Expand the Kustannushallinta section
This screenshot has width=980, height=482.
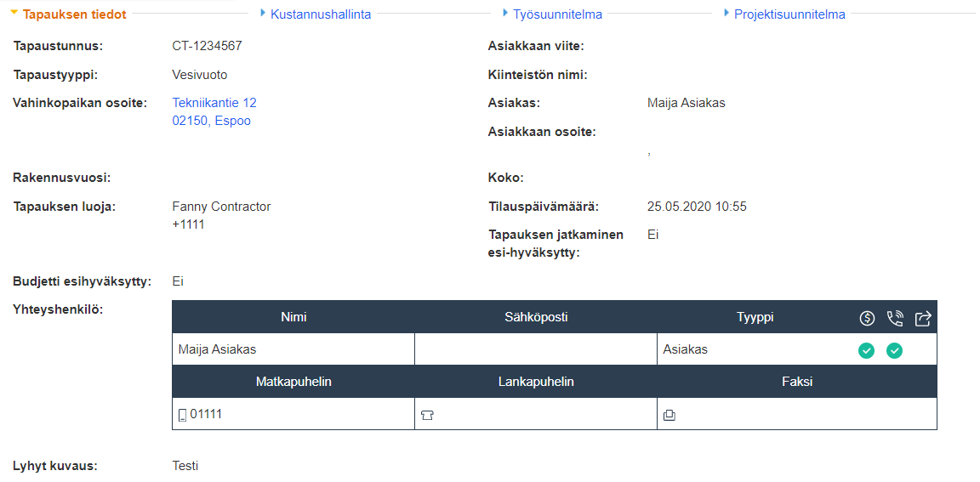coord(320,14)
